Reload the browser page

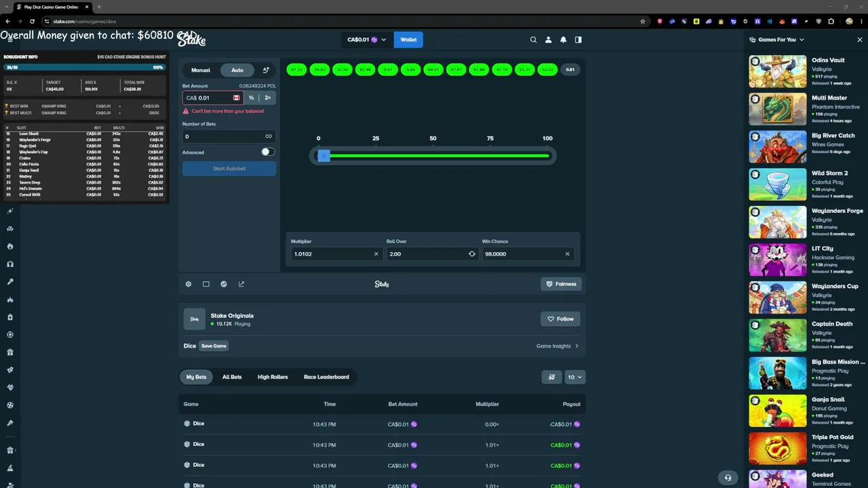pos(32,21)
